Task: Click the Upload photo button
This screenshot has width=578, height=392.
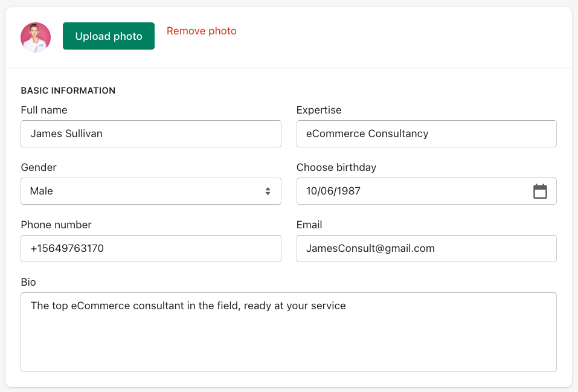Action: click(108, 36)
